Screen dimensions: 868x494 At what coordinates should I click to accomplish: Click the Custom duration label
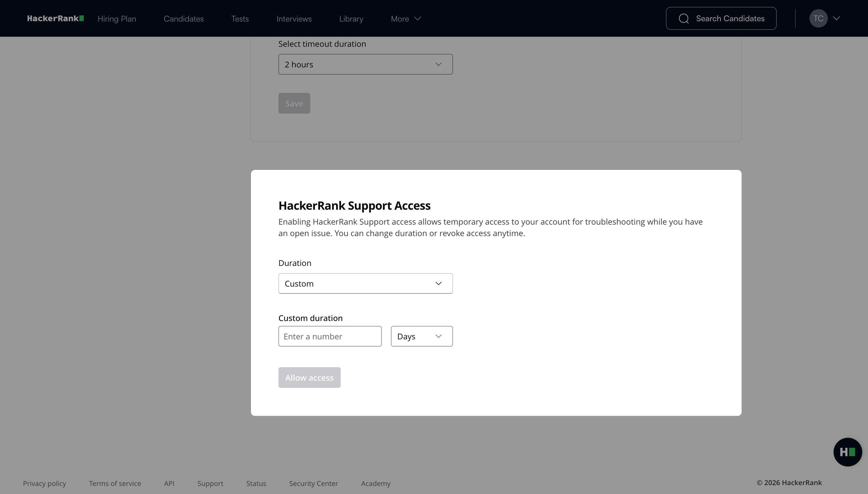click(311, 318)
